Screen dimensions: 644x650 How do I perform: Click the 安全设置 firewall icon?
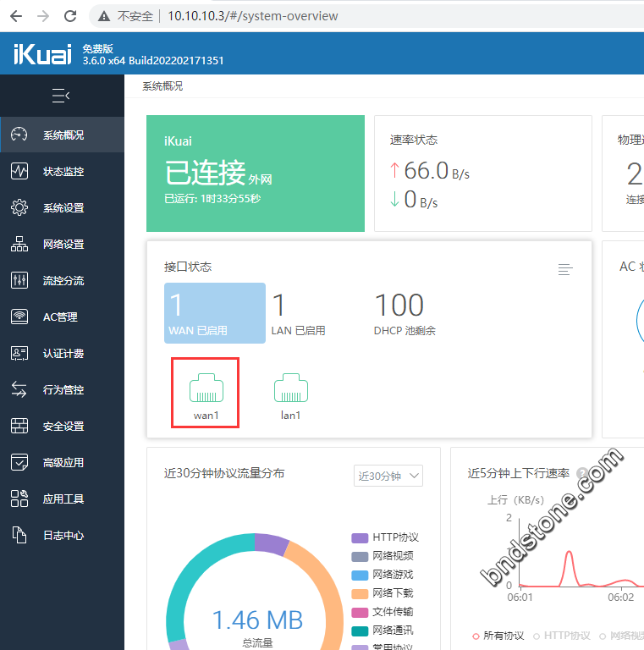tap(19, 426)
